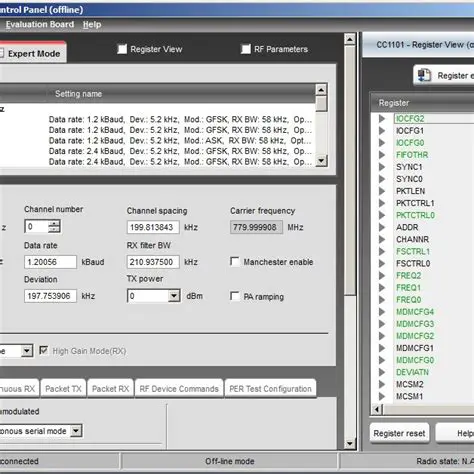Expand the IOCFG2 register row
The width and height of the screenshot is (474, 474).
(382, 119)
